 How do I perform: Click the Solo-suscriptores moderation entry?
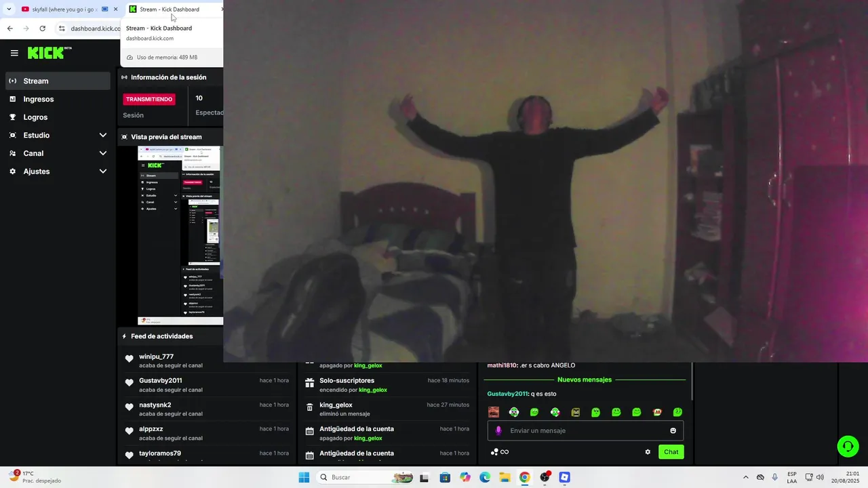point(387,385)
